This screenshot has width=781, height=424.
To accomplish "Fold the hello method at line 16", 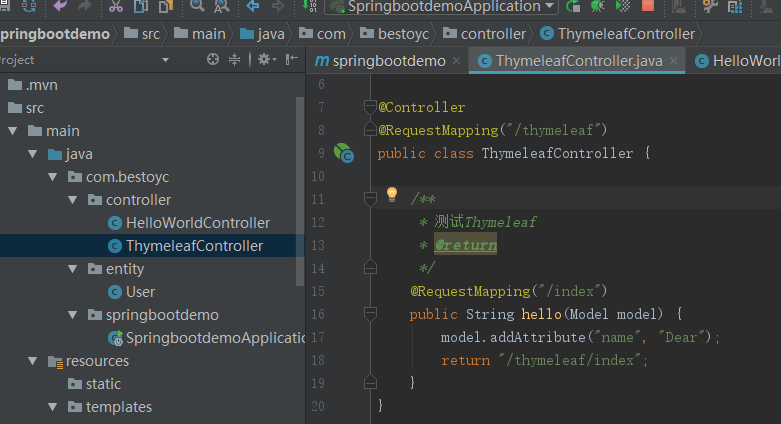I will [370, 313].
